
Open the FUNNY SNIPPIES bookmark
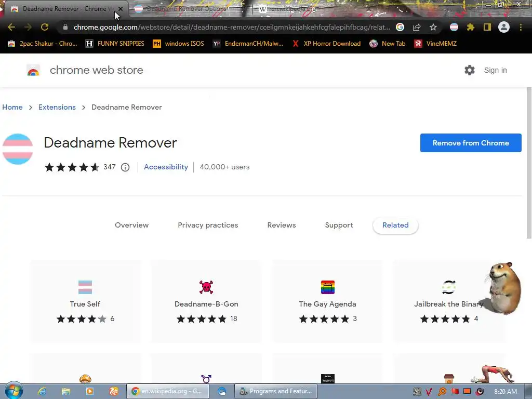pyautogui.click(x=115, y=44)
